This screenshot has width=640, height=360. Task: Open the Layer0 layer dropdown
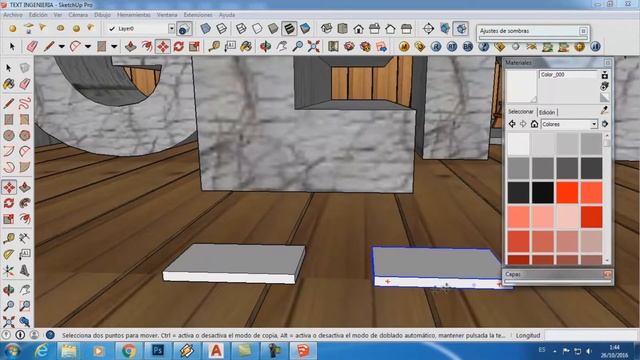tap(171, 29)
